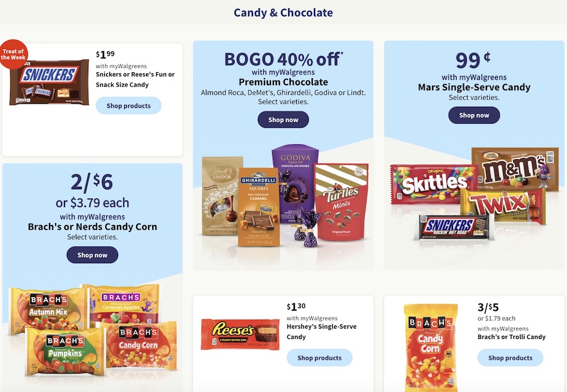The width and height of the screenshot is (567, 392).
Task: Click the Snickers Rockin' Nut Road bar
Action: [x=454, y=226]
